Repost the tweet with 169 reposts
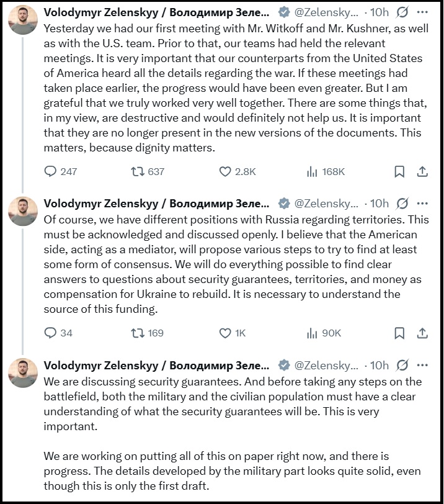Viewport: 444px width, 504px height. 138,333
